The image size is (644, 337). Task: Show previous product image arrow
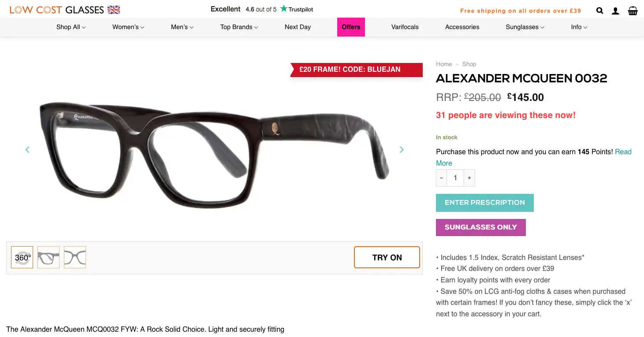[27, 150]
